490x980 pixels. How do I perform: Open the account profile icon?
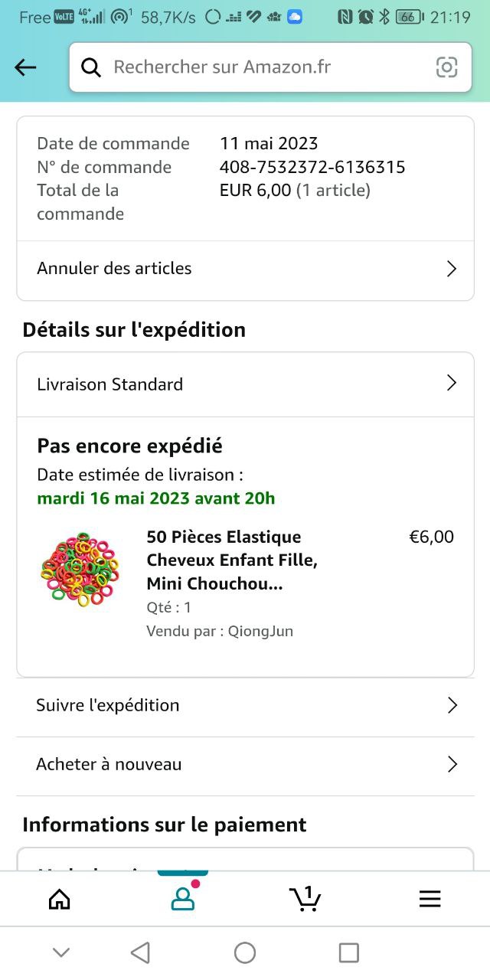click(182, 898)
